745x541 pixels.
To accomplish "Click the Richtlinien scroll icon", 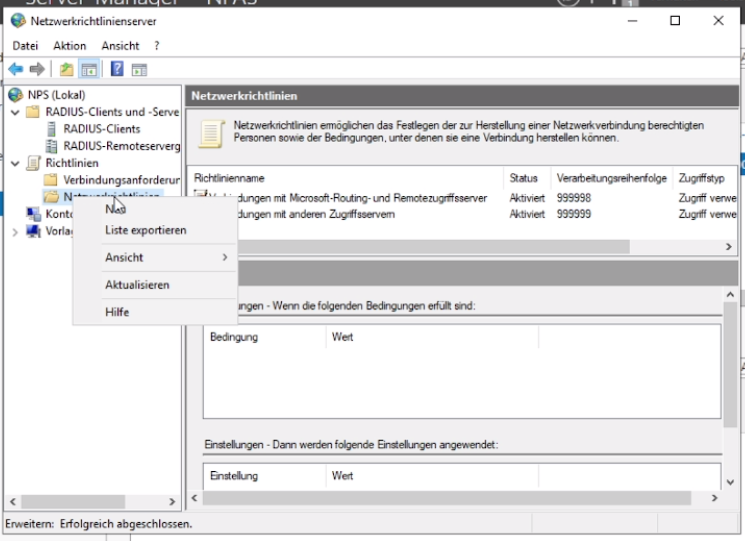I will coord(33,163).
